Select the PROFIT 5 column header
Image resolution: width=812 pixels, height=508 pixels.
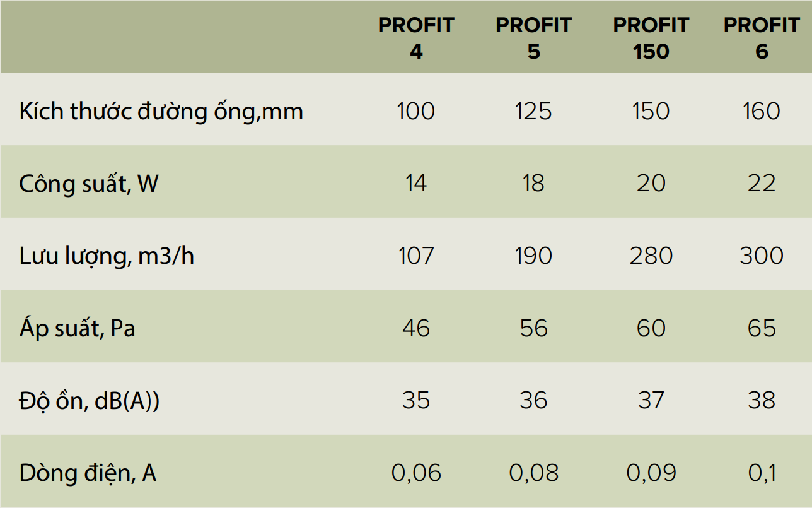[x=533, y=38]
